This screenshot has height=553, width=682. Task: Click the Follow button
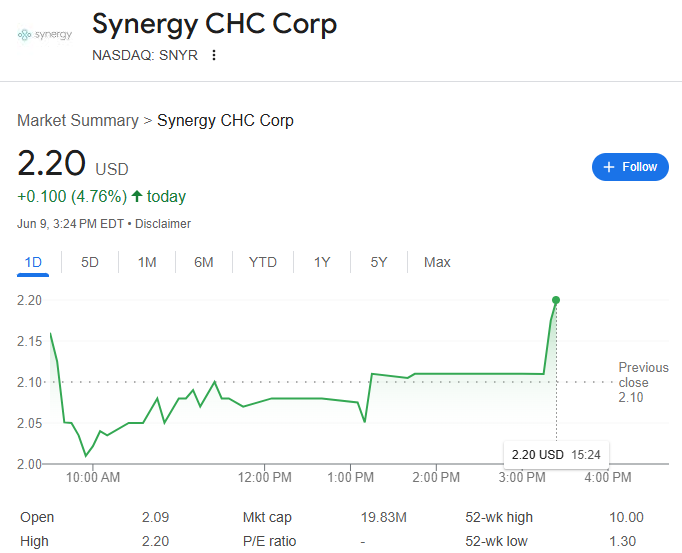[x=630, y=167]
